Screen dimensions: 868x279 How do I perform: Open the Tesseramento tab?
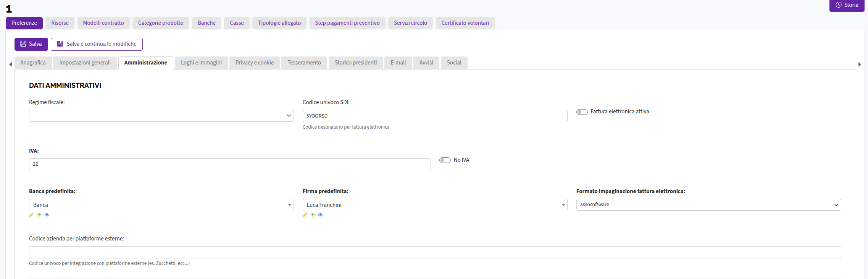click(304, 63)
